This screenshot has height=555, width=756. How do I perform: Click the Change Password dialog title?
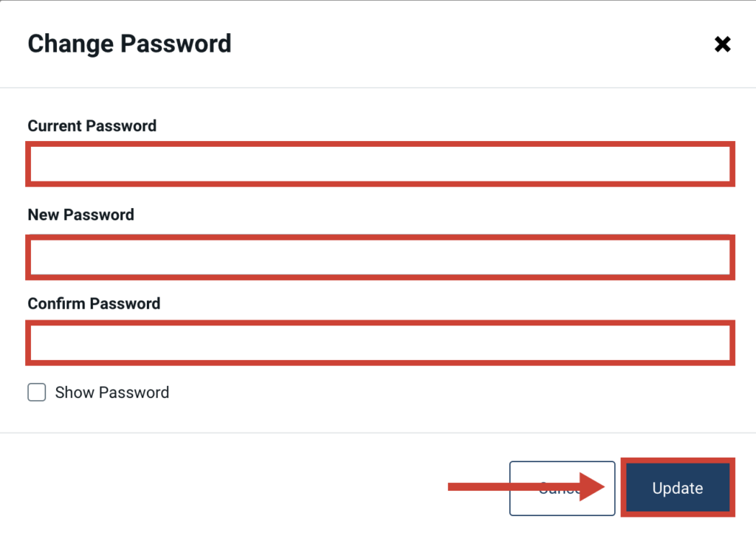pyautogui.click(x=130, y=44)
